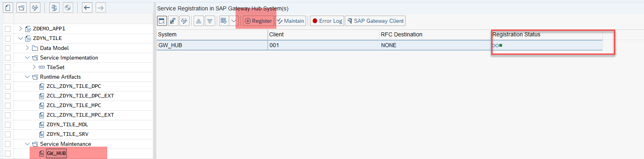This screenshot has width=644, height=159.
Task: Click the Client column header
Action: [324, 34]
